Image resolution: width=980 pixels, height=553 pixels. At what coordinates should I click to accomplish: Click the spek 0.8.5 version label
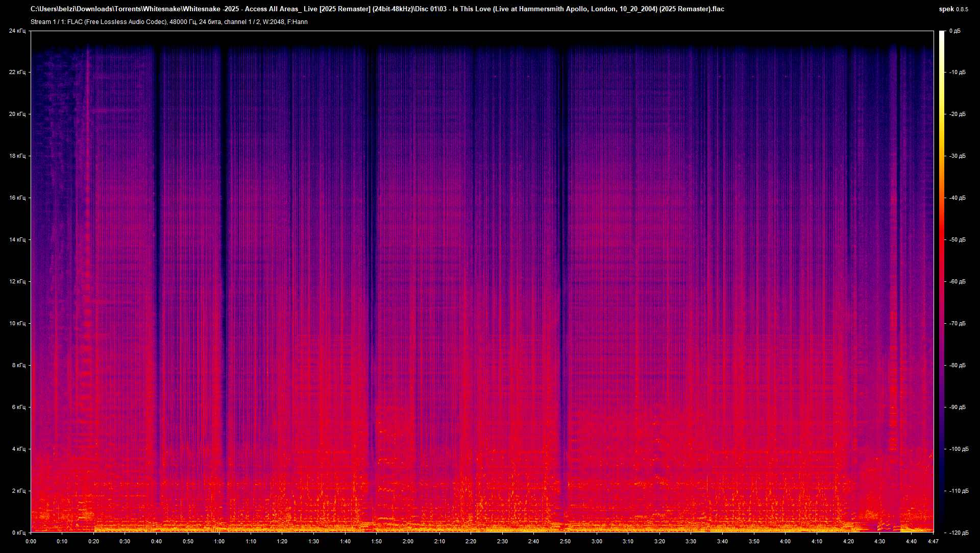coord(952,9)
